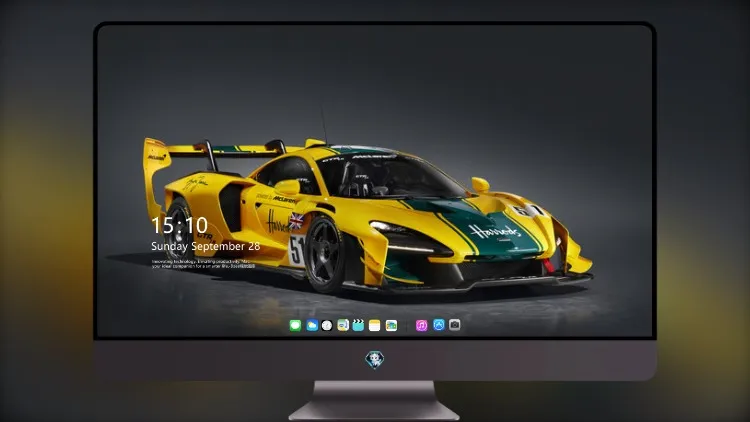Click the 'Sunday September 28' date text
The image size is (750, 422).
click(206, 246)
